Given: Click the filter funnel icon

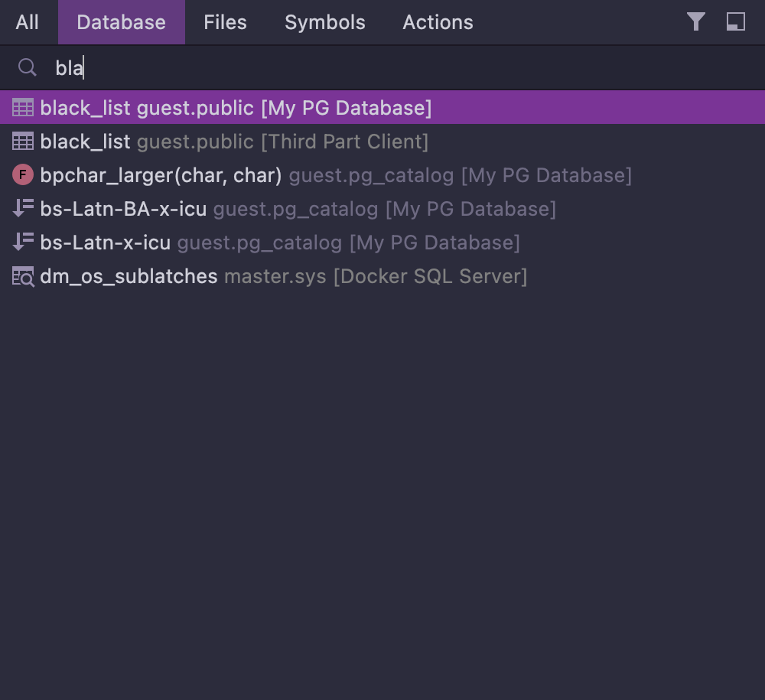Looking at the screenshot, I should click(695, 21).
